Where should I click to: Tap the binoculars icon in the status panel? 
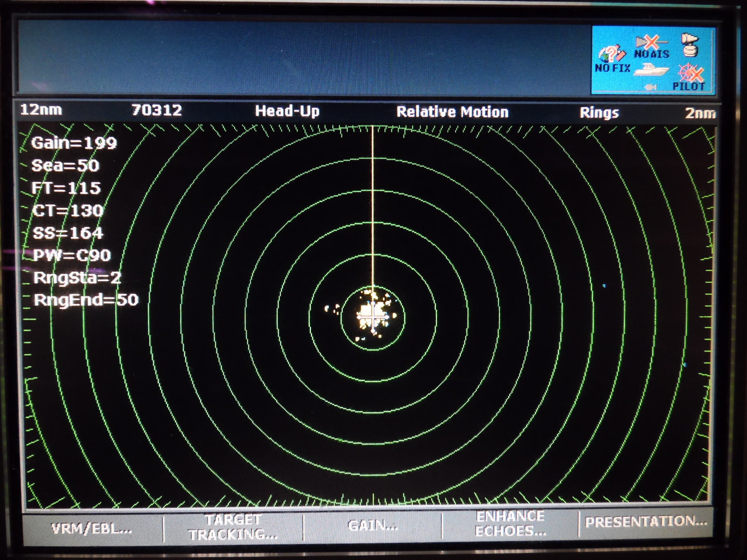click(x=690, y=45)
